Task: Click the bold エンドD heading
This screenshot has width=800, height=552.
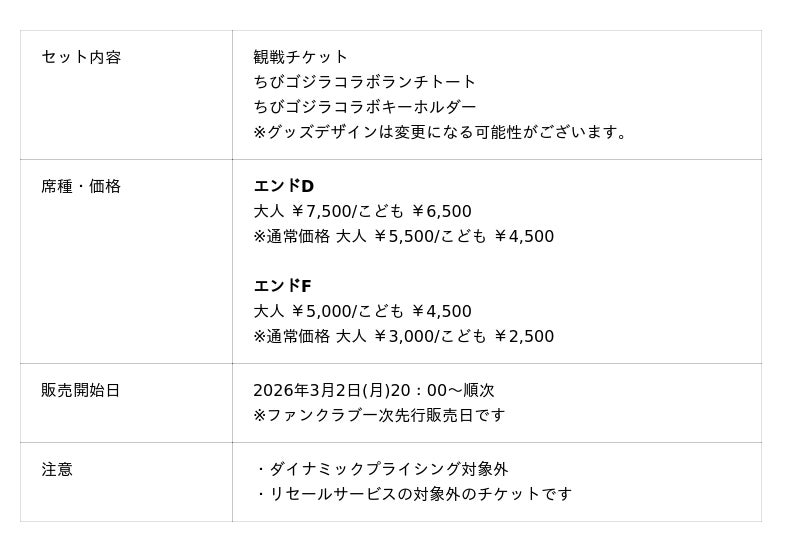Action: click(x=283, y=186)
